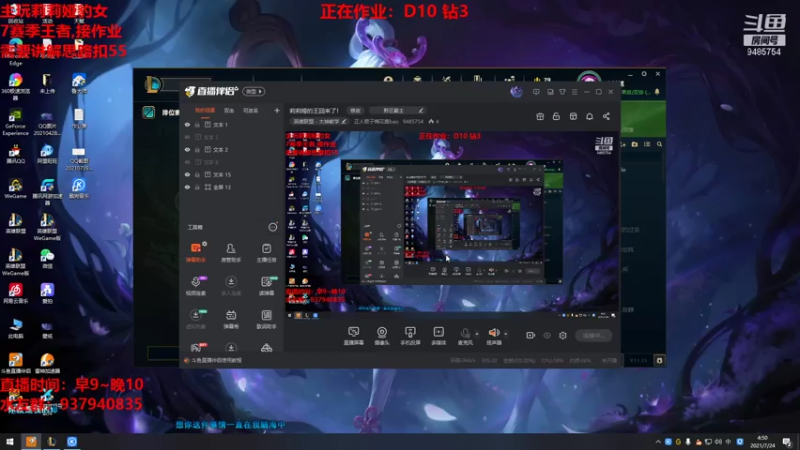Open the 弹幕助手 tool

coord(195,252)
